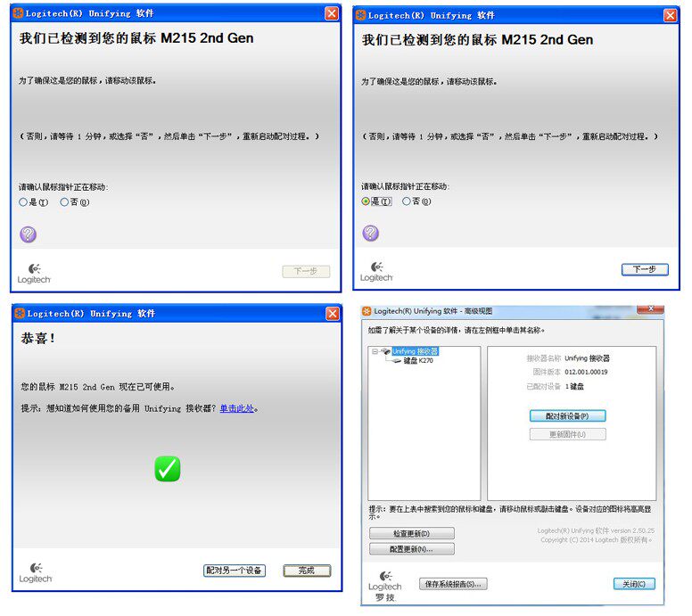Click 下一步 button in top-right window

point(645,269)
